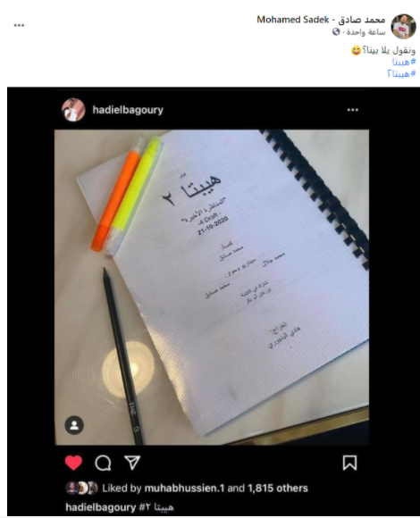This screenshot has height=518, width=420.
Task: Click the globe public privacy icon
Action: pyautogui.click(x=336, y=32)
